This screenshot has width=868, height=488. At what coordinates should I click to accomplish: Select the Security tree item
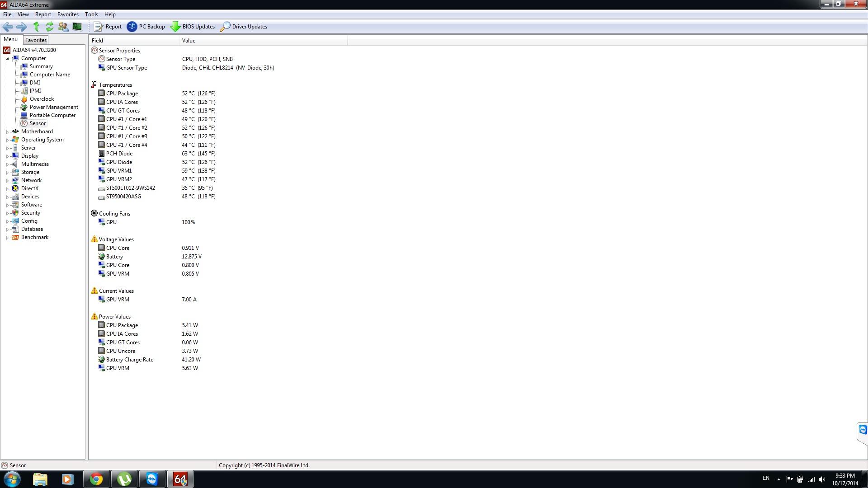(x=30, y=213)
